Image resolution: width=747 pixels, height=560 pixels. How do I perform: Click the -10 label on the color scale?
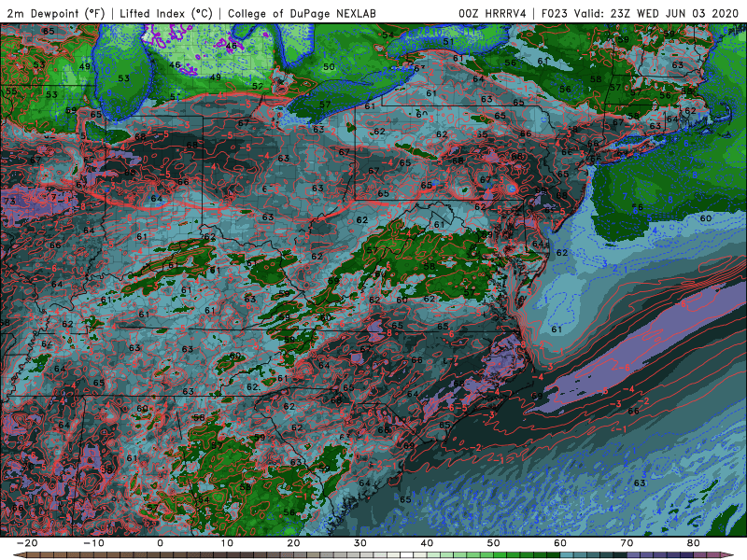pos(93,543)
